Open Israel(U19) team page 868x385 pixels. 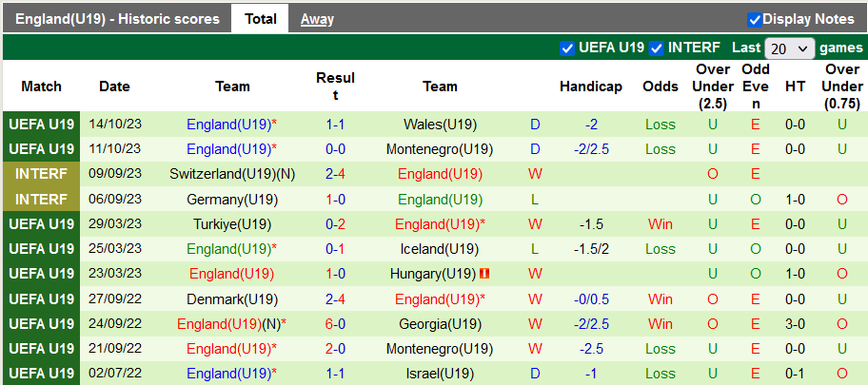click(x=440, y=373)
